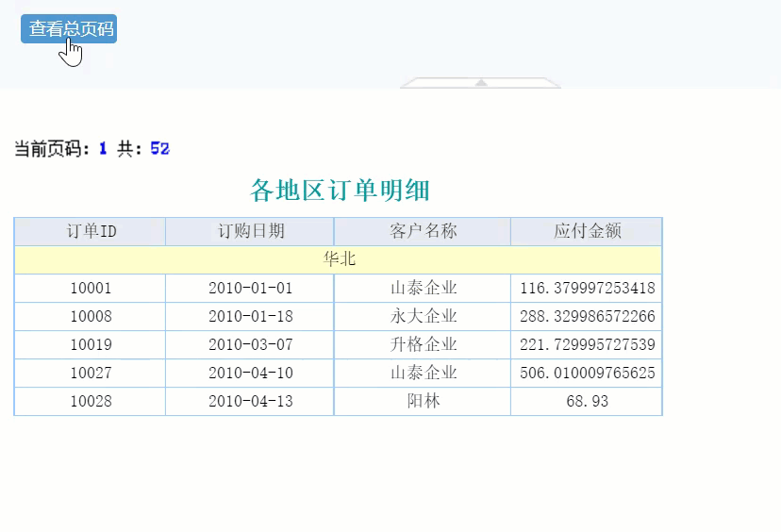Select order ID cell 10008

(91, 316)
